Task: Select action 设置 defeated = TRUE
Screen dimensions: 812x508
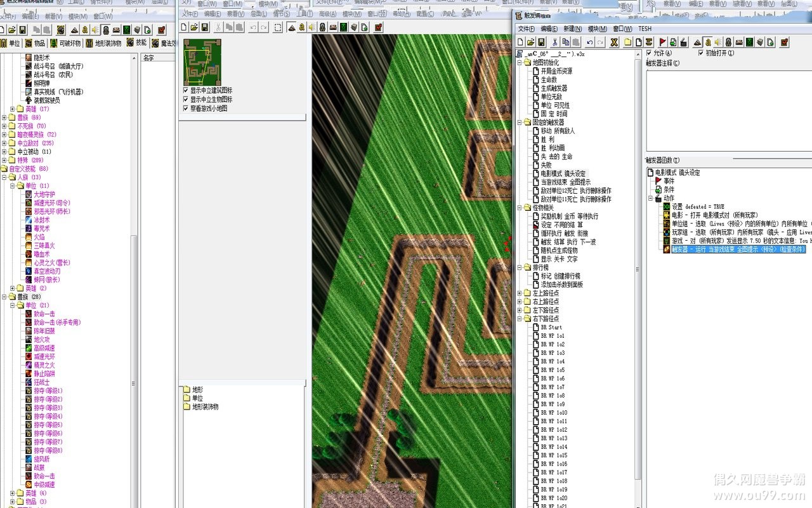Action: coord(698,207)
